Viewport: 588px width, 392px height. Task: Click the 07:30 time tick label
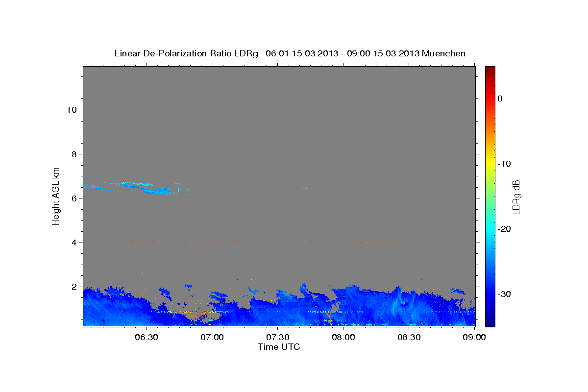pyautogui.click(x=278, y=337)
